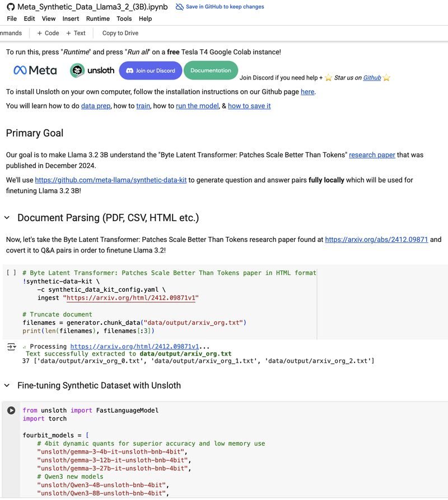Screen dimensions: 448x500
Task: Collapse the Document Parsing section
Action: coord(7,218)
